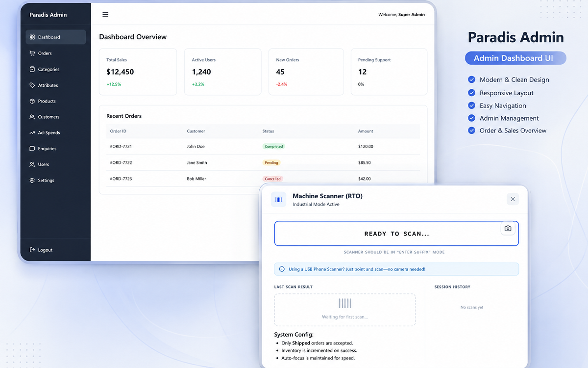Viewport: 588px width, 368px height.
Task: Click the Orders cart icon in sidebar
Action: [32, 53]
